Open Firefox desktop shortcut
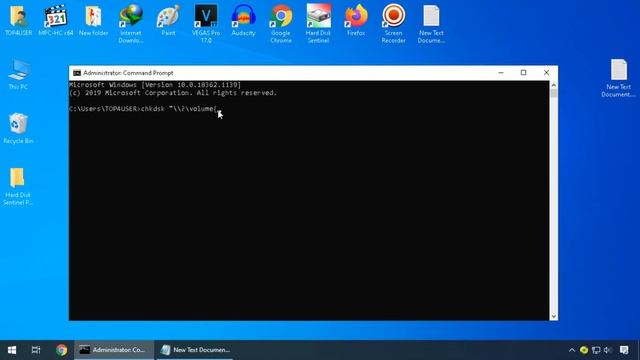This screenshot has height=360, width=640. point(356,20)
